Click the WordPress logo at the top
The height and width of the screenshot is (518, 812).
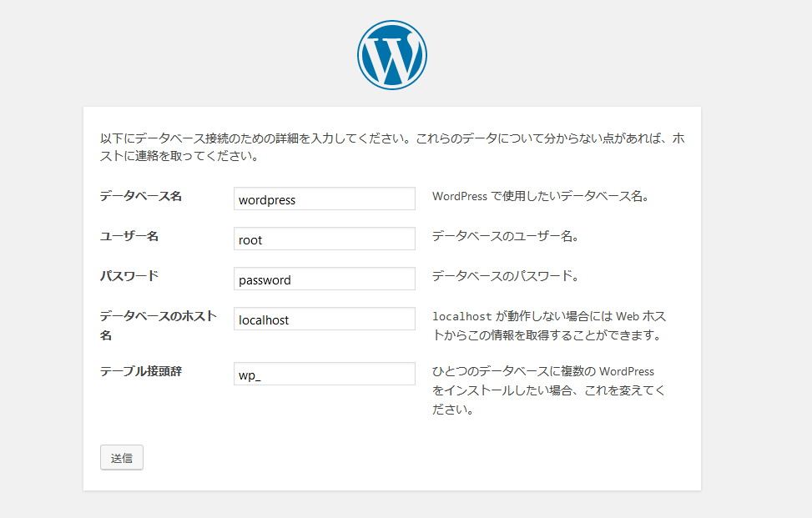pos(392,55)
